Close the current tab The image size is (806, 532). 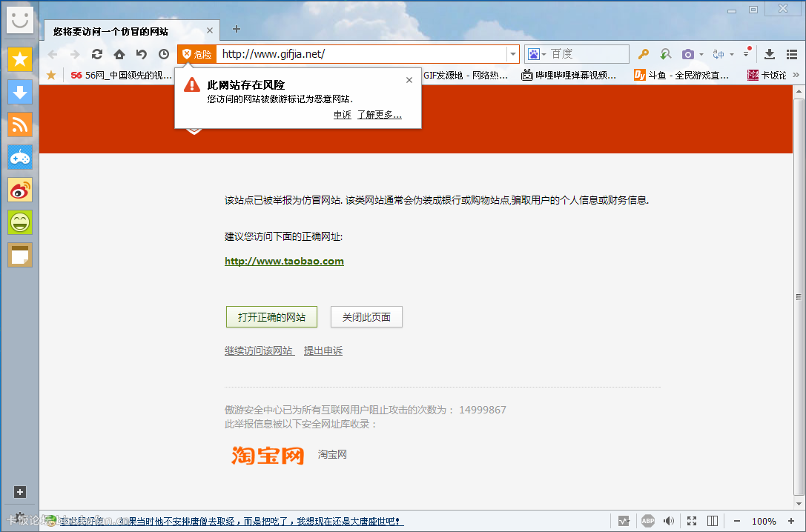click(x=210, y=31)
